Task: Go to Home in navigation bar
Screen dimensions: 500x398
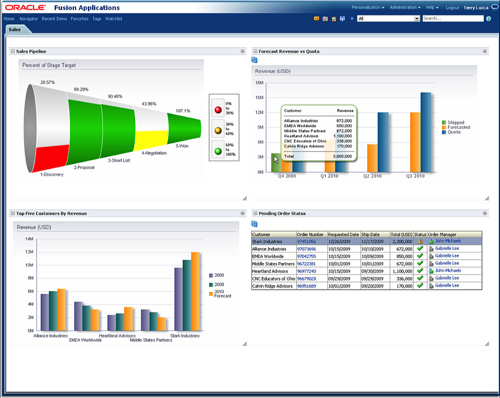Action: click(x=9, y=19)
